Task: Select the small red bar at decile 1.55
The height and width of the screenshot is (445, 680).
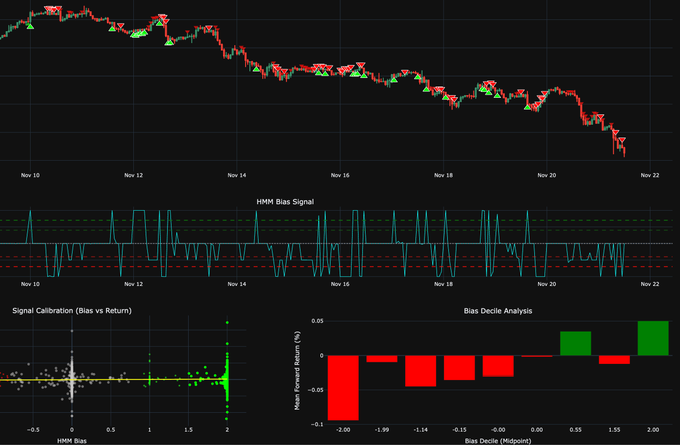Action: click(614, 359)
